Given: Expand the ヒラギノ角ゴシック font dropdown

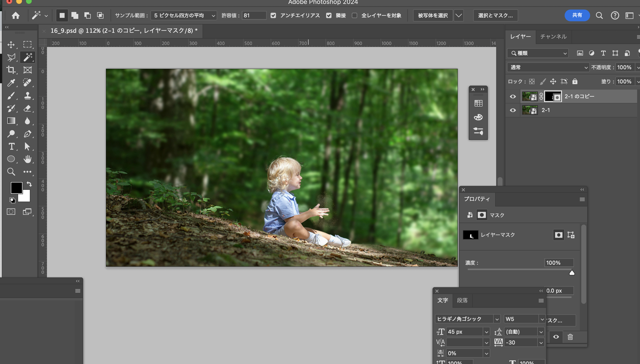Looking at the screenshot, I should (497, 319).
